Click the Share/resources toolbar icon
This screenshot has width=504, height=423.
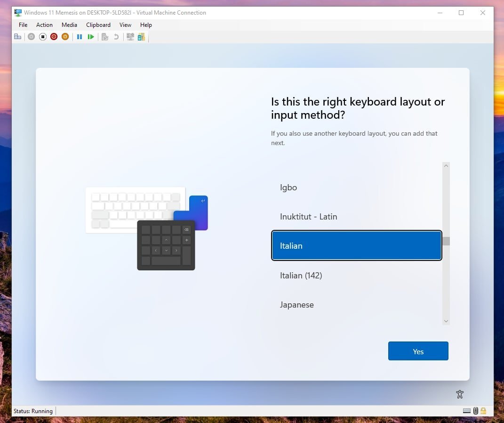(141, 37)
